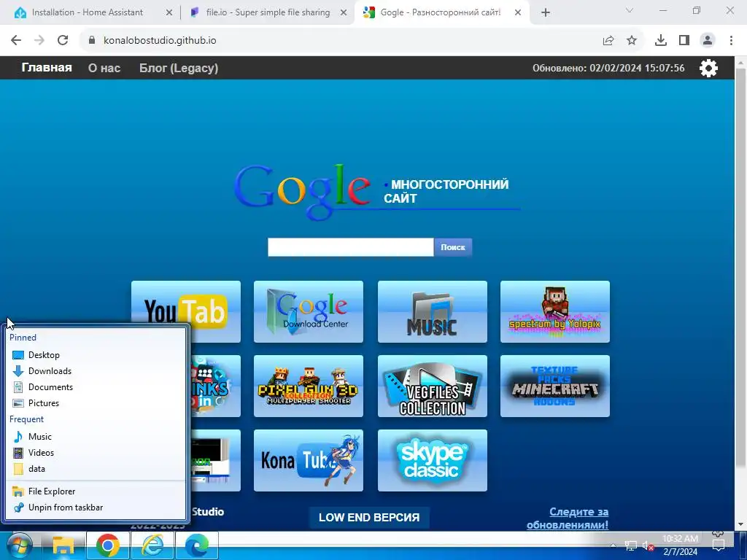Go back with the browser back arrow
Viewport: 747px width, 560px height.
tap(16, 41)
